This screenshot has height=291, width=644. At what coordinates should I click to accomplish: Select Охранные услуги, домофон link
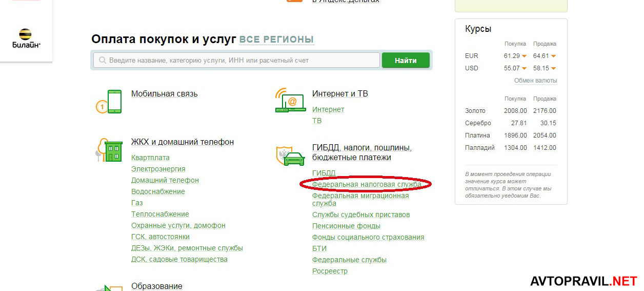(x=178, y=225)
